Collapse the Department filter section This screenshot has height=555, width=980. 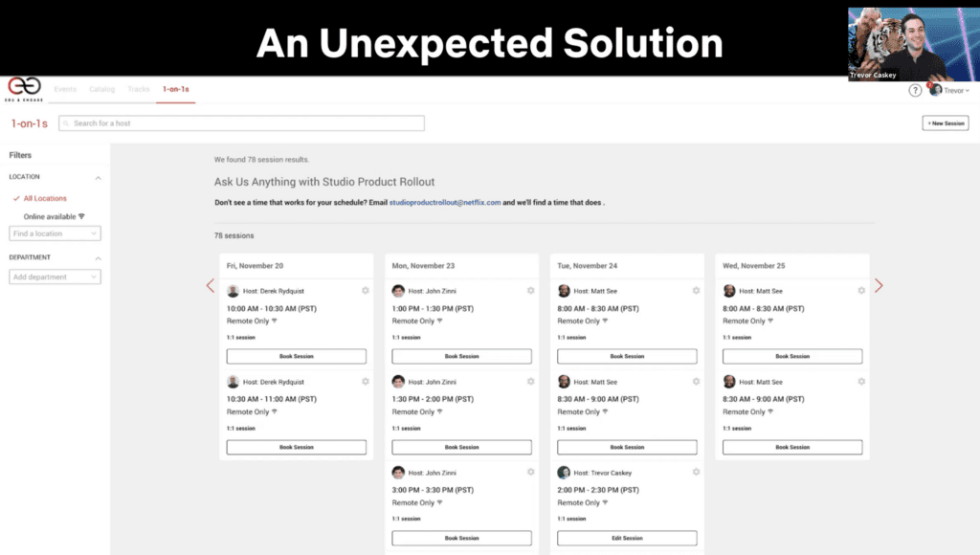coord(99,258)
